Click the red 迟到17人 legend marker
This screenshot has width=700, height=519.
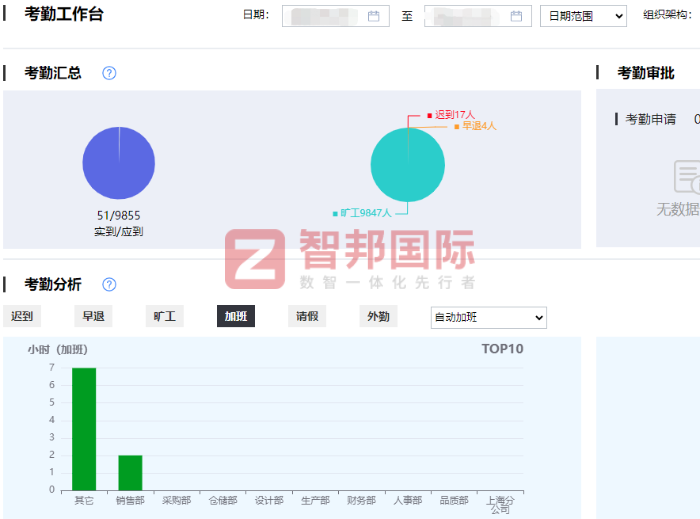coord(429,115)
